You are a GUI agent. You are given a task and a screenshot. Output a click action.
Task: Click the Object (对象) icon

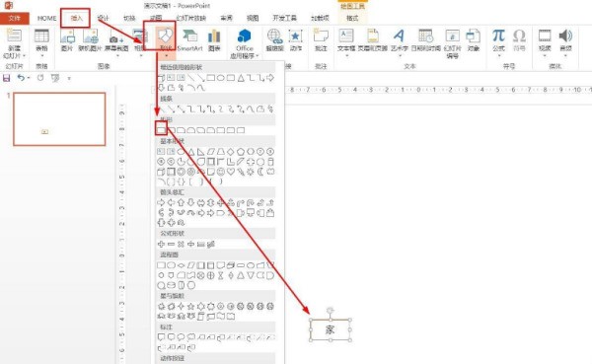point(473,36)
